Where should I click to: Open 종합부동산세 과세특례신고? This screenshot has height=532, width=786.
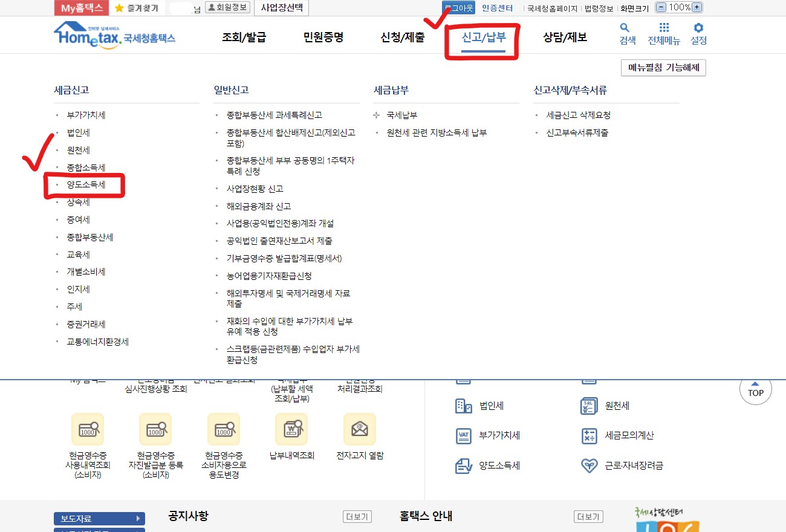[x=274, y=115]
